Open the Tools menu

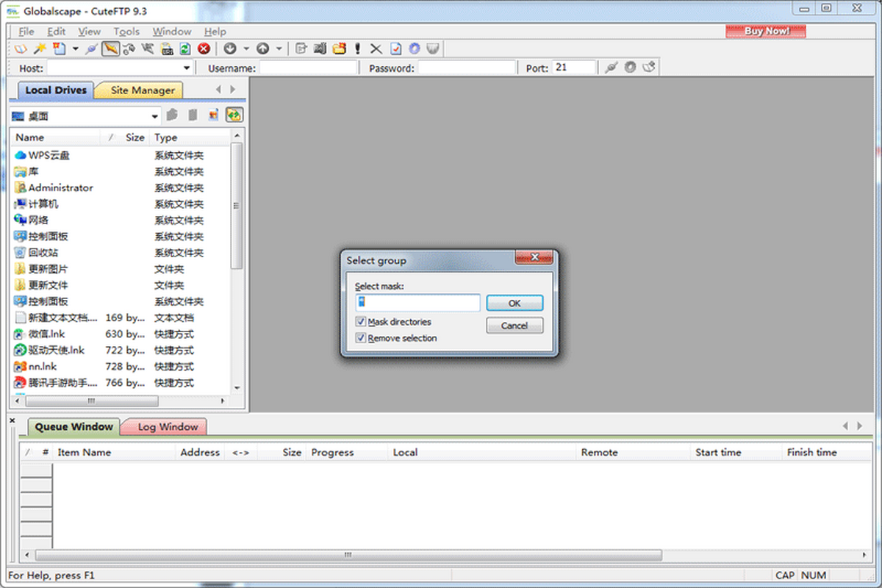tap(126, 32)
